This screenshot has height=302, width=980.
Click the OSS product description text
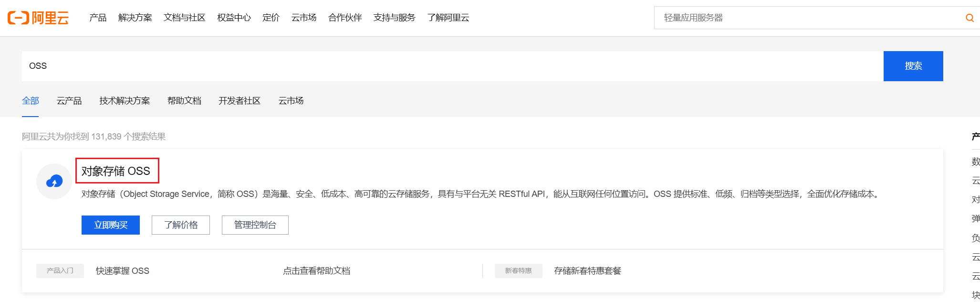pos(481,194)
